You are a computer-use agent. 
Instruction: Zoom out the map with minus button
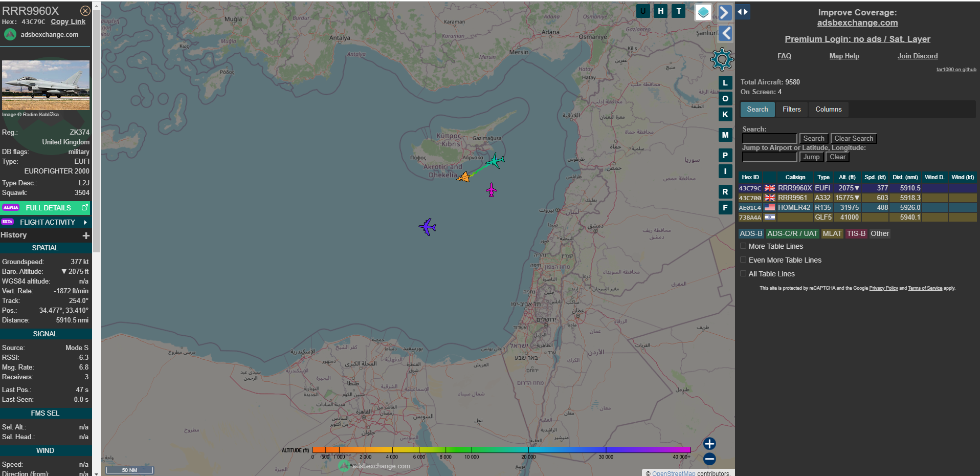tap(709, 459)
